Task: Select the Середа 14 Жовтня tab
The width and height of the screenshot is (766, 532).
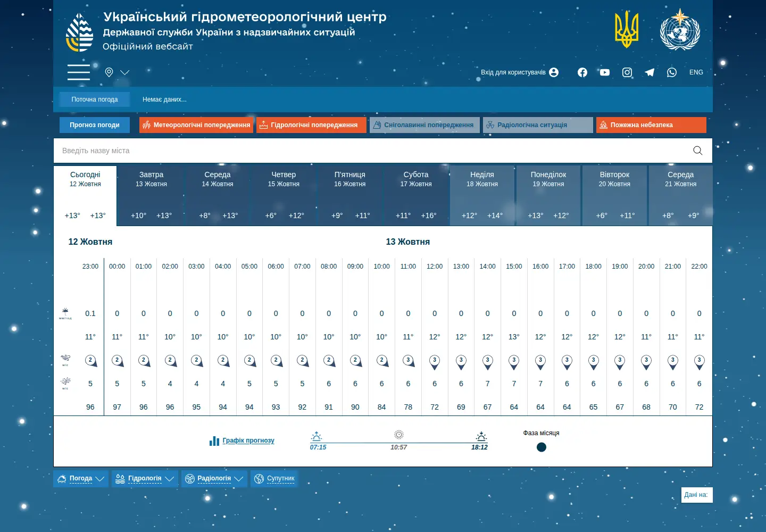Action: [x=218, y=196]
